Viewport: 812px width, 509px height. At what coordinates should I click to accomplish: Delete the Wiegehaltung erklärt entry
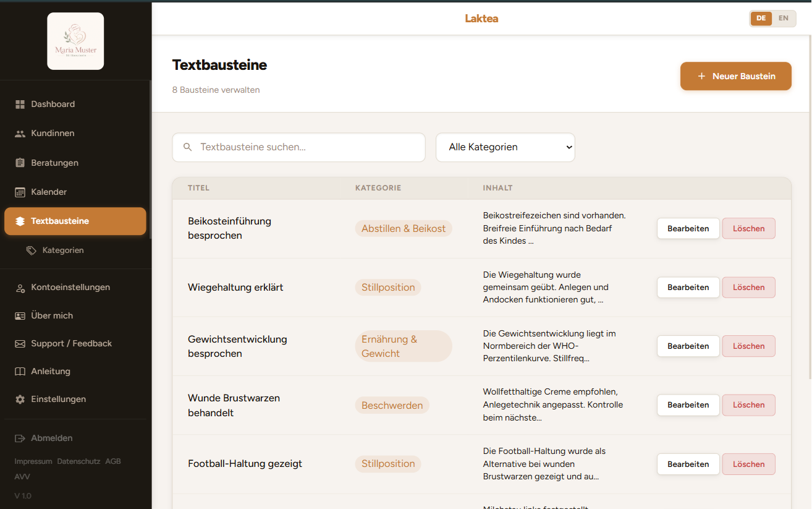(x=749, y=288)
